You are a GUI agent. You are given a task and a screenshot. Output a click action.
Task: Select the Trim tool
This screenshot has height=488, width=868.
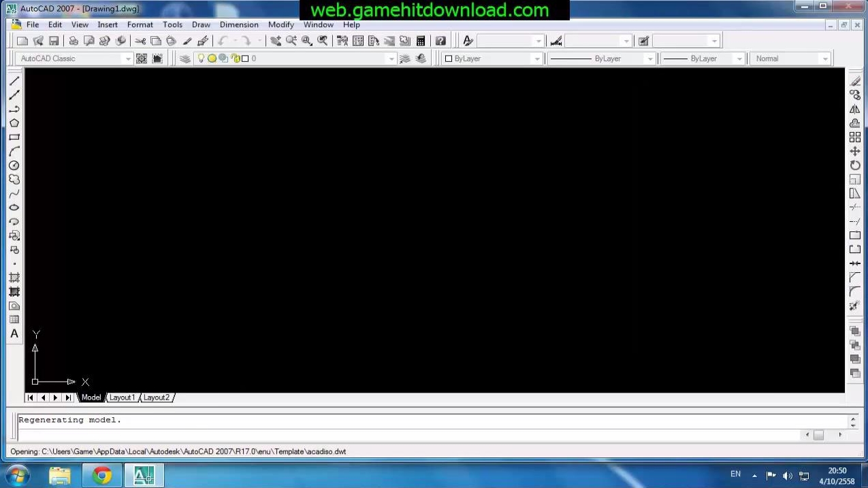point(855,208)
